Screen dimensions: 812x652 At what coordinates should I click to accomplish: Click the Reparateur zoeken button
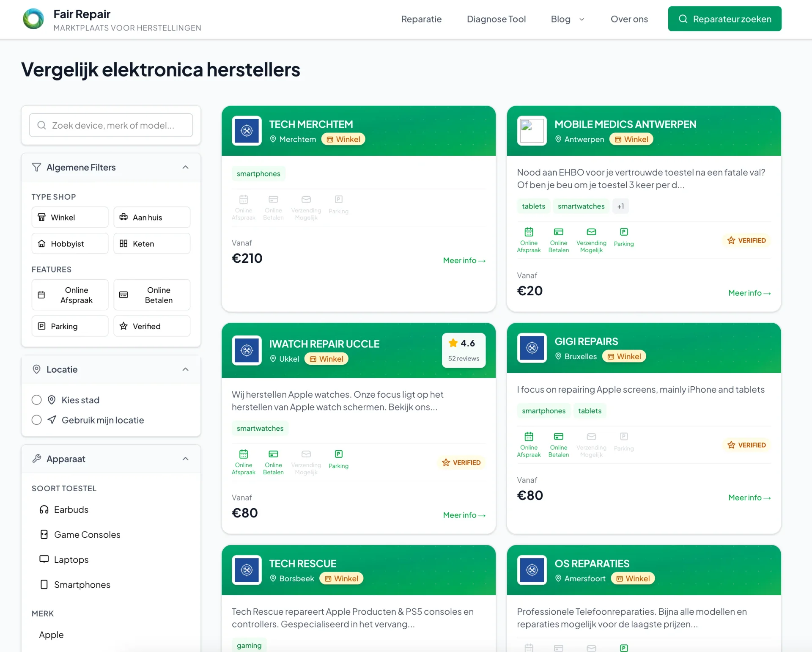pos(724,19)
